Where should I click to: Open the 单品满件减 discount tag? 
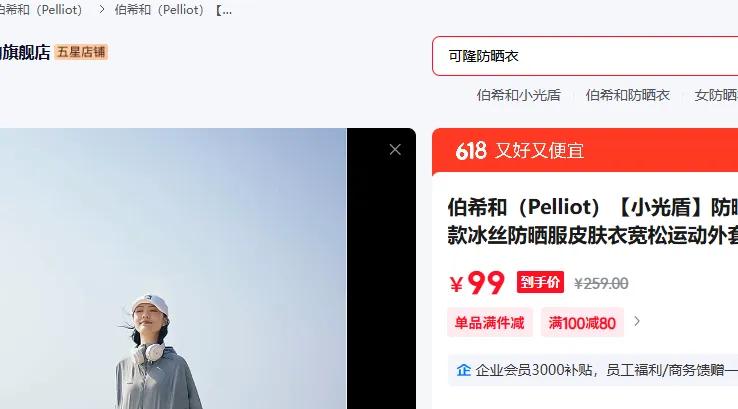(x=489, y=322)
